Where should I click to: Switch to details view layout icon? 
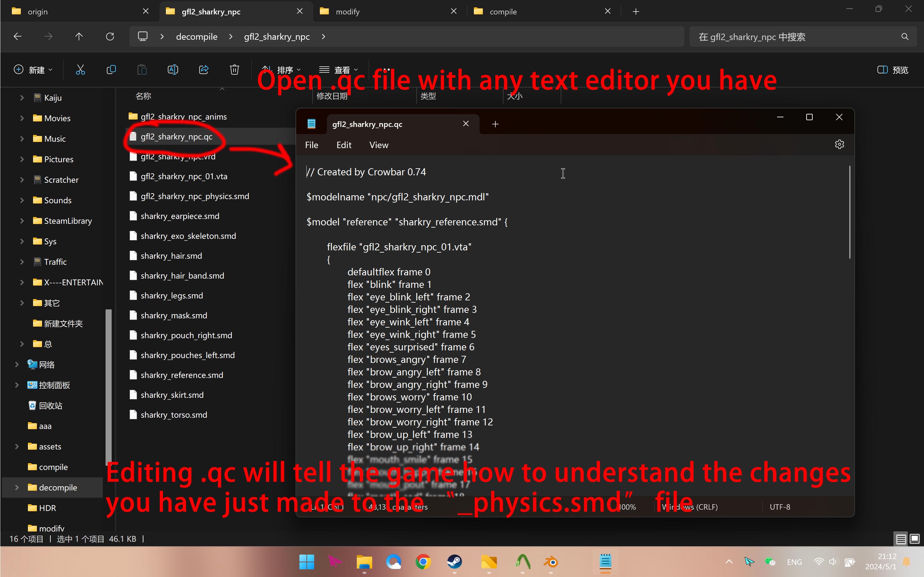coord(901,539)
